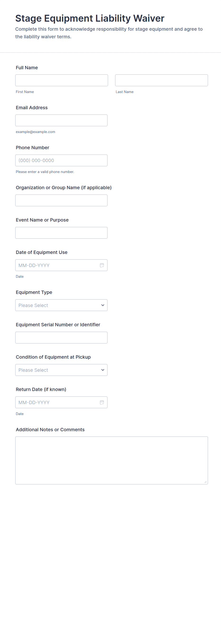Click the Stage Equipment Liability Waiver heading

pyautogui.click(x=90, y=19)
